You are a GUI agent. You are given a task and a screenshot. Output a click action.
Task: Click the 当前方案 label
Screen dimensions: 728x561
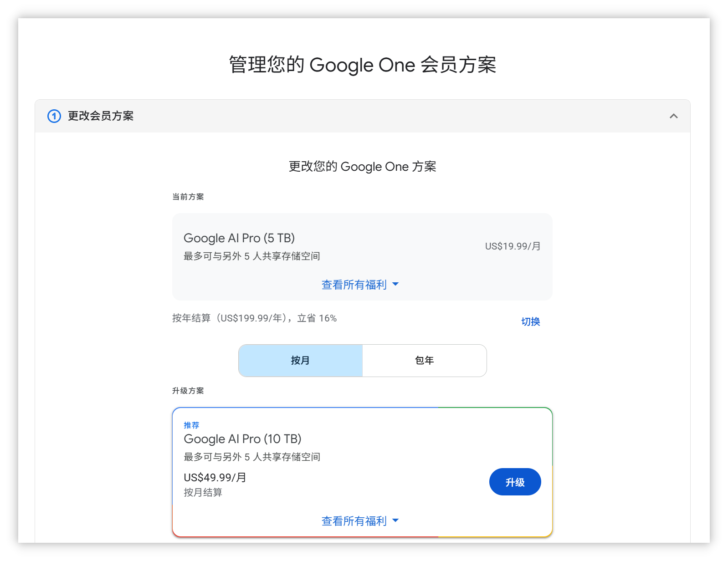(x=188, y=197)
